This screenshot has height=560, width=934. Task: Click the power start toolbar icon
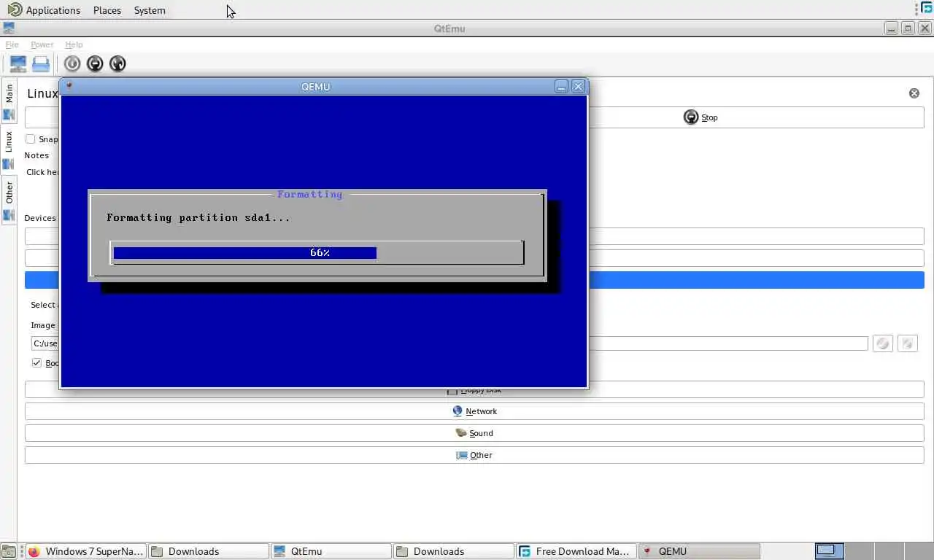[72, 63]
